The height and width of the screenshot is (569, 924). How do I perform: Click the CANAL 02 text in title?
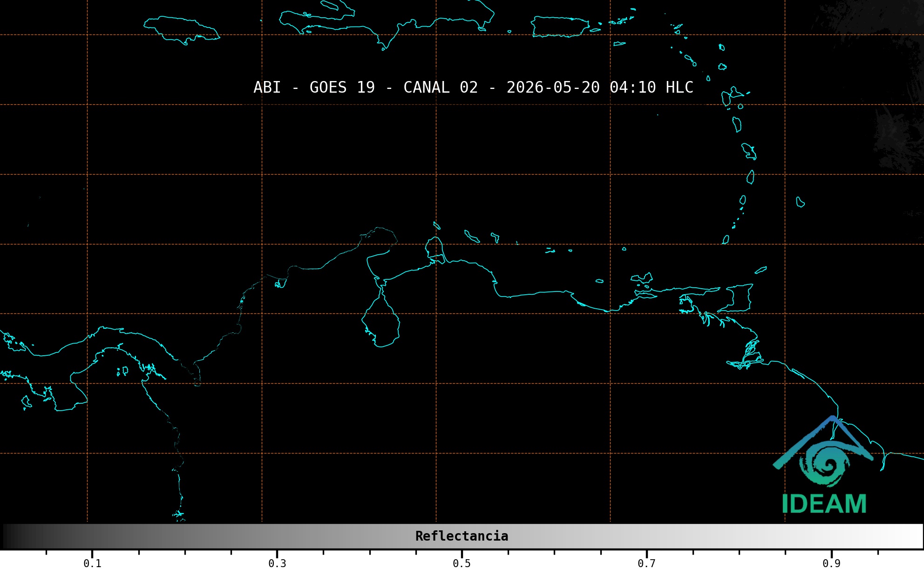pyautogui.click(x=441, y=88)
